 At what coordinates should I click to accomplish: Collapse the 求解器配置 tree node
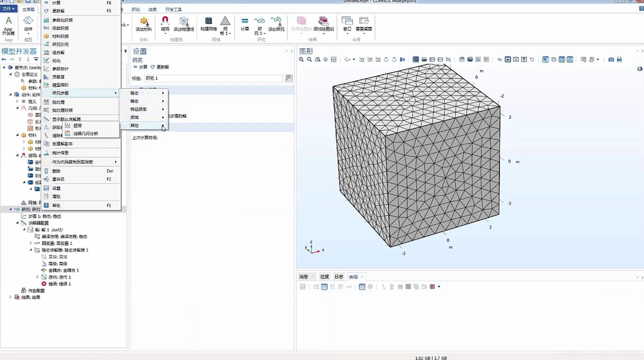point(17,223)
